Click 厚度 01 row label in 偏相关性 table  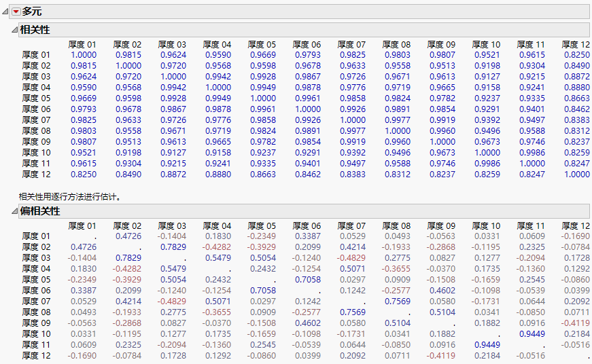coord(36,236)
